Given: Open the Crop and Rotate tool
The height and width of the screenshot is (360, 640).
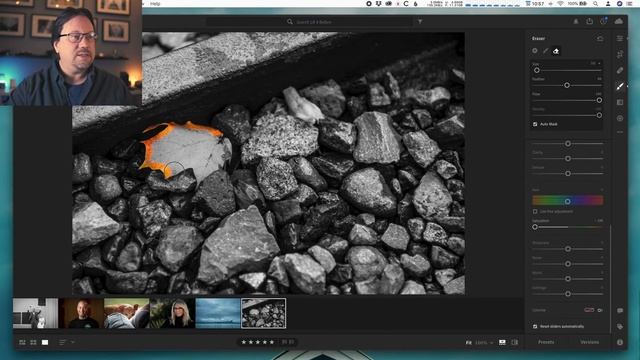Looking at the screenshot, I should click(x=620, y=54).
